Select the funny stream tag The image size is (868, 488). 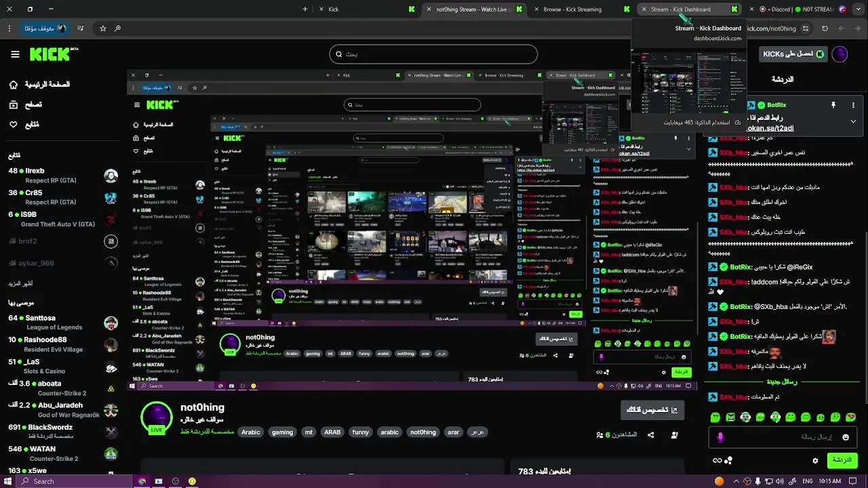(361, 432)
